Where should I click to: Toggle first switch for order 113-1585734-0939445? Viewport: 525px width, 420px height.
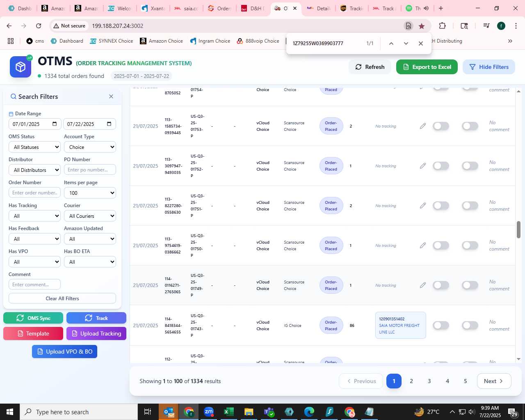point(441,126)
